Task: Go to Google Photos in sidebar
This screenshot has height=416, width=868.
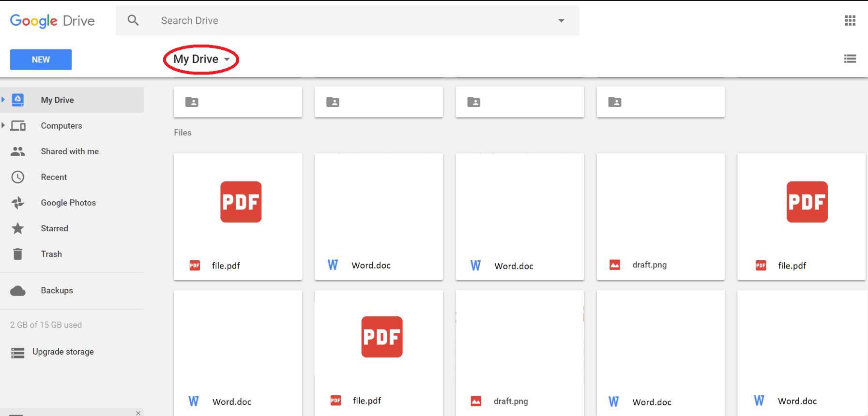Action: [x=68, y=203]
